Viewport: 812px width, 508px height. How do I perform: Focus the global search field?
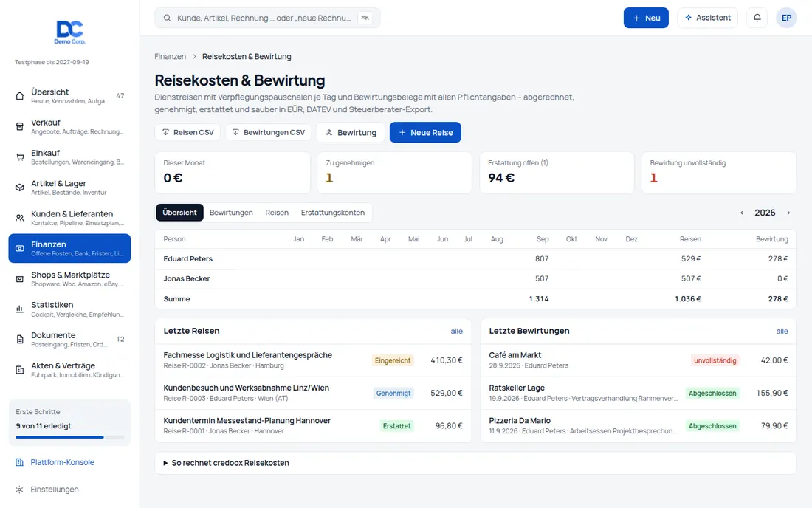tap(267, 18)
